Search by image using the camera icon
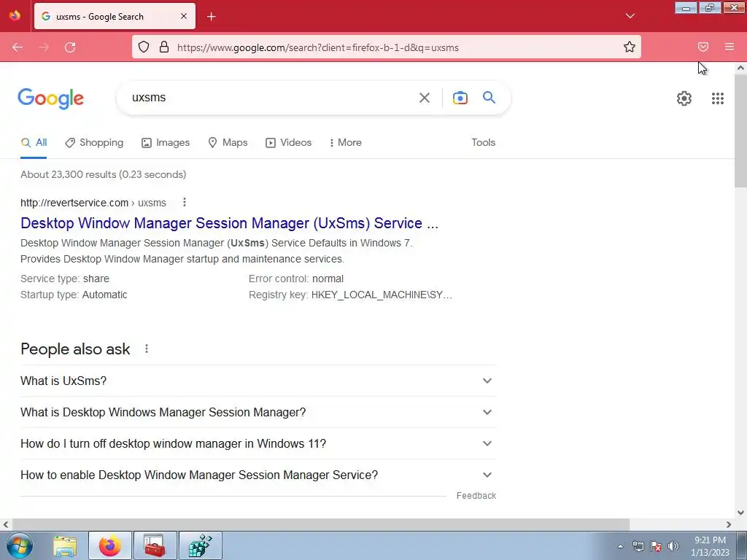Screen dimensions: 747x560 [x=460, y=98]
